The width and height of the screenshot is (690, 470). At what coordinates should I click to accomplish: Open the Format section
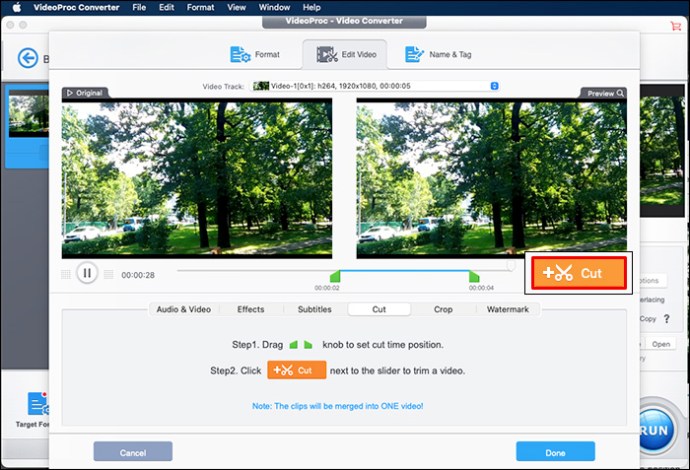coord(255,54)
